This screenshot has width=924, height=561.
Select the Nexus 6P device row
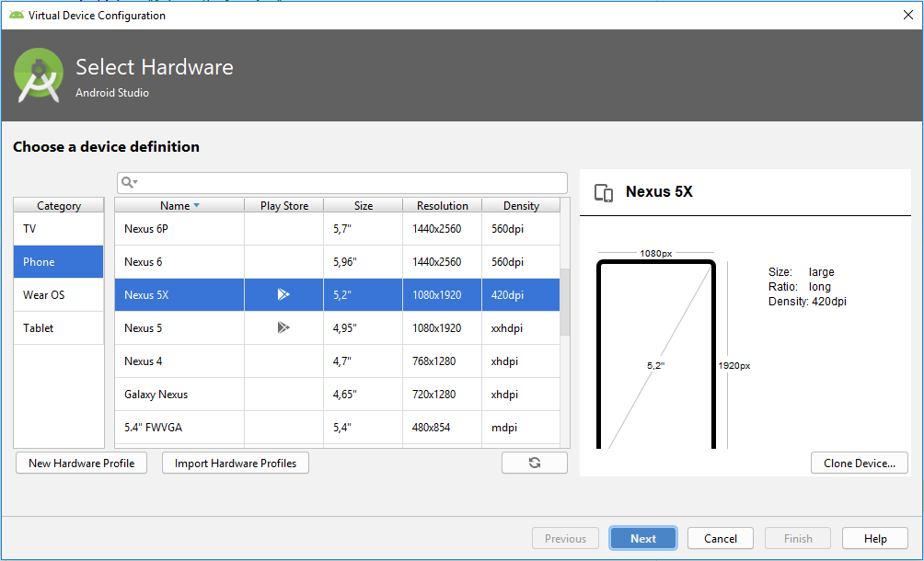coord(179,229)
